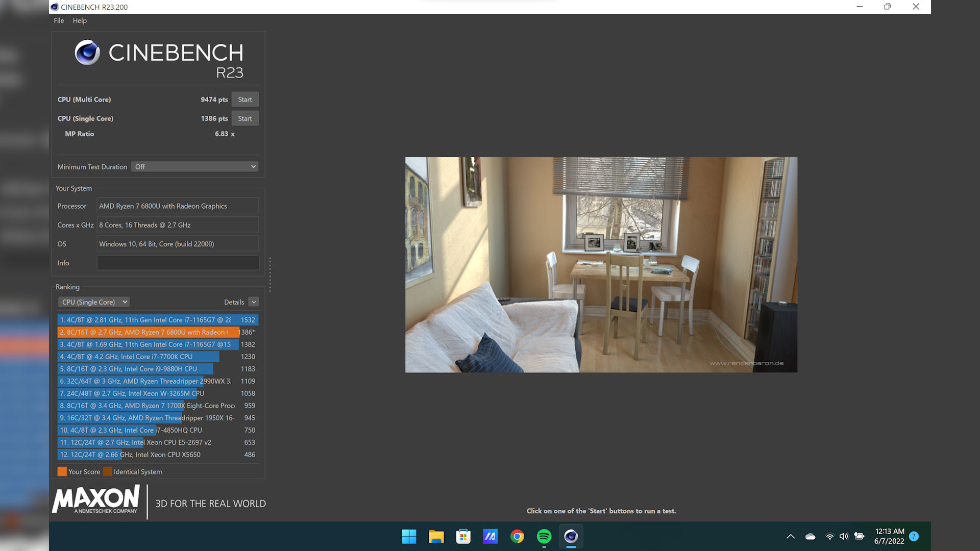Select ranking row 3 i7-1165G7 at 1.69 GHz
The image size is (980, 551).
158,344
